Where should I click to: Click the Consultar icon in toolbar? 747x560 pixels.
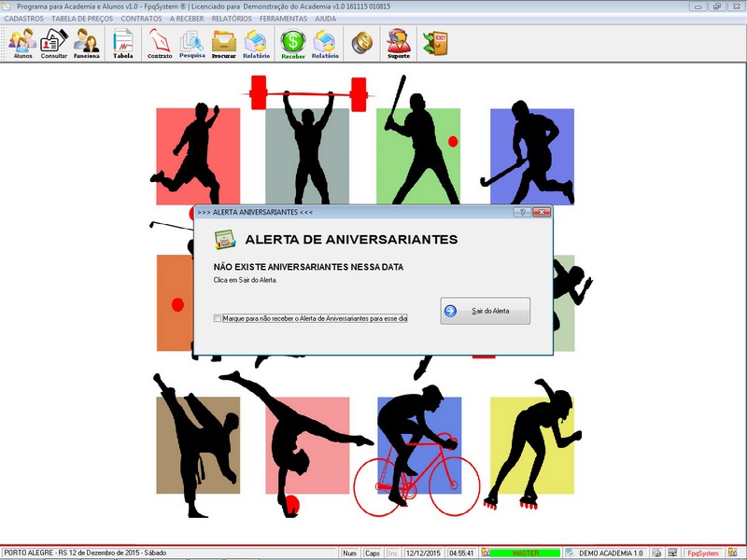54,43
